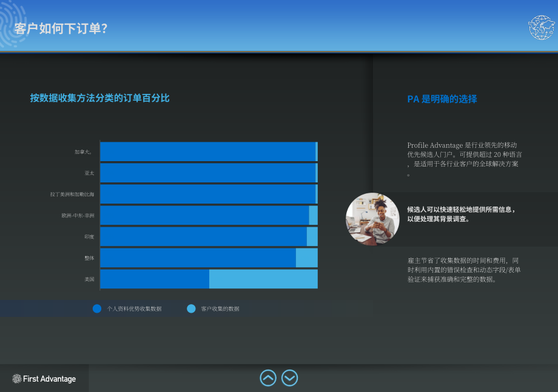The height and width of the screenshot is (392, 558).
Task: Click the globe icon in header
Action: [541, 27]
